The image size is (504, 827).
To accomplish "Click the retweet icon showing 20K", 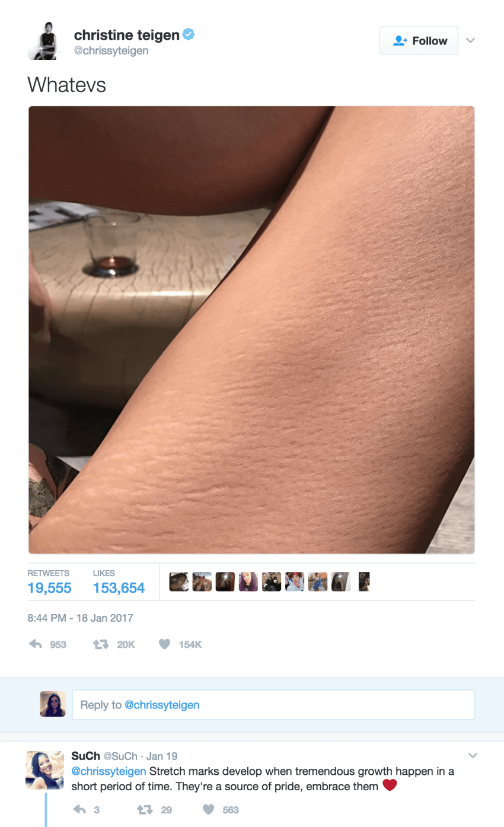I will tap(101, 644).
